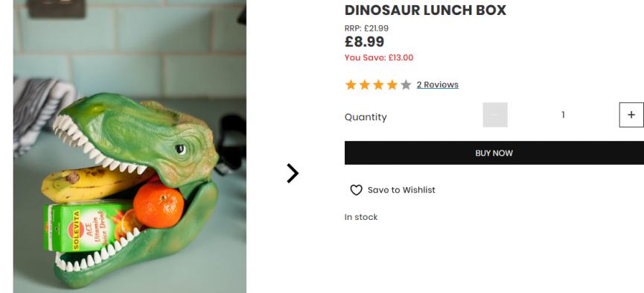Select the second orange rating star
644x293 pixels.
[x=365, y=85]
